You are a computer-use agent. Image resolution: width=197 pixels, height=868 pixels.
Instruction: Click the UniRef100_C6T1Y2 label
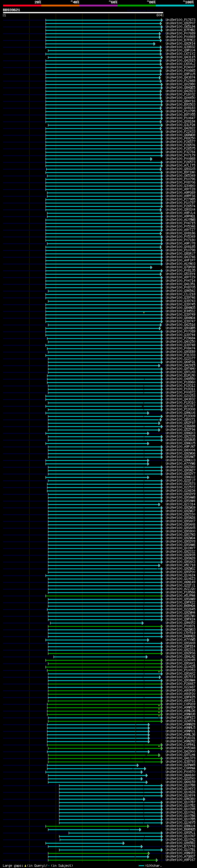coord(180,54)
